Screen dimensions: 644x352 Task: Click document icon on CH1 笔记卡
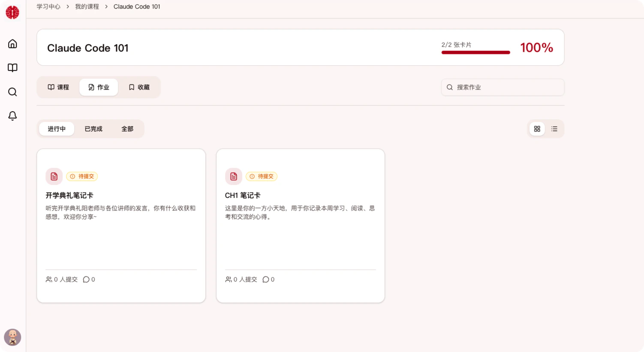tap(234, 176)
